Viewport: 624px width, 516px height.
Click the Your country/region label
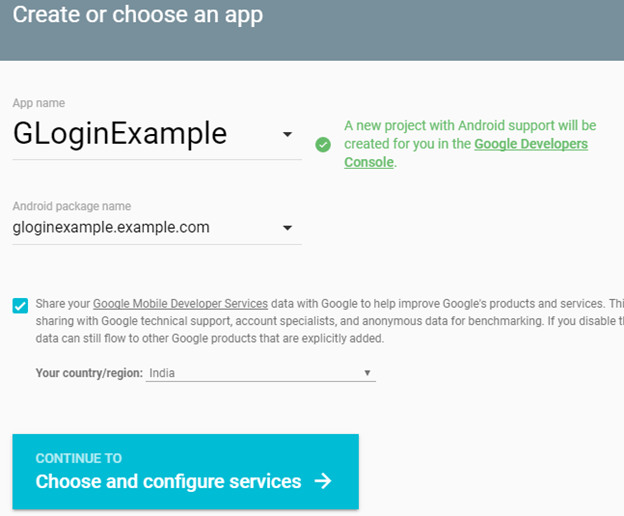point(89,373)
